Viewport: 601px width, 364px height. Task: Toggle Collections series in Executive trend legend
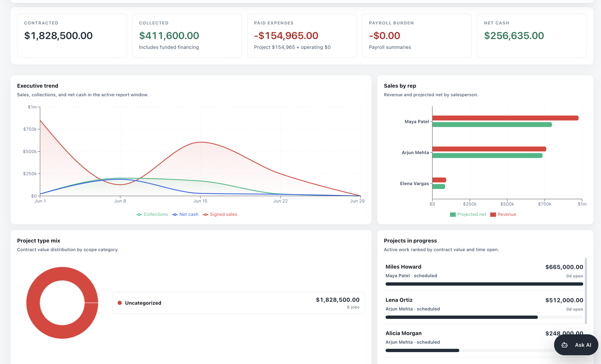(152, 214)
